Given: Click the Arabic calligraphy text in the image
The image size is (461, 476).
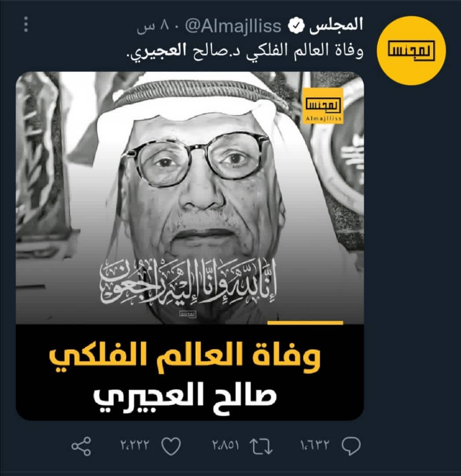Looking at the screenshot, I should (188, 281).
